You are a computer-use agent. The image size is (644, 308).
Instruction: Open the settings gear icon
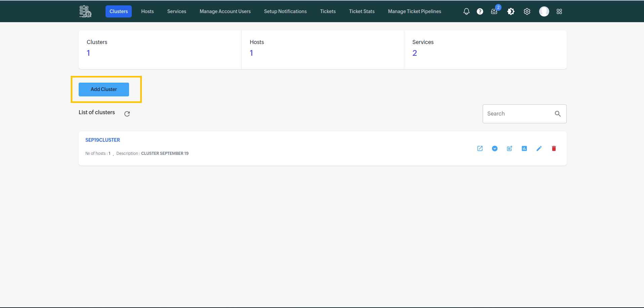527,11
